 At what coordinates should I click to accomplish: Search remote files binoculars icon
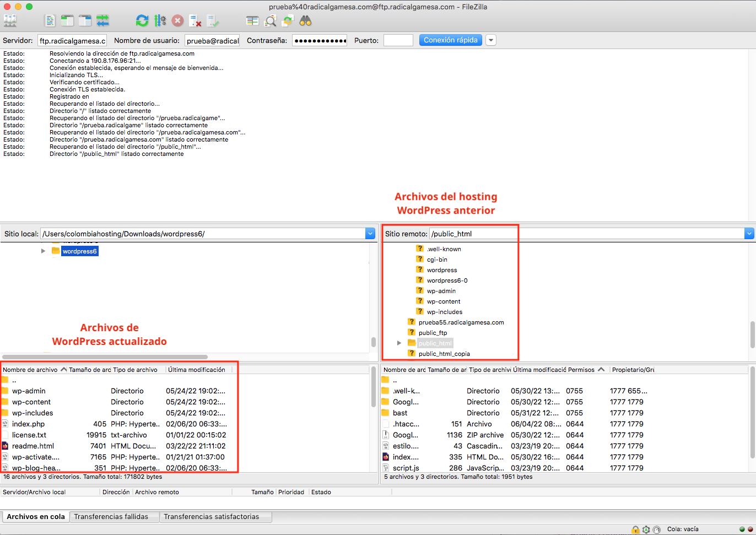305,21
